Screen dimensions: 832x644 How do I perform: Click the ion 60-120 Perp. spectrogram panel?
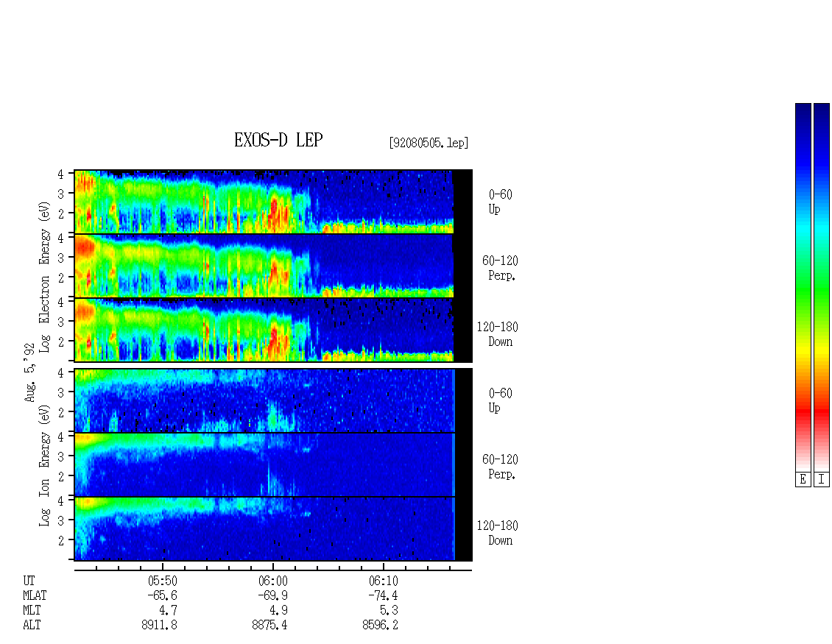click(273, 464)
